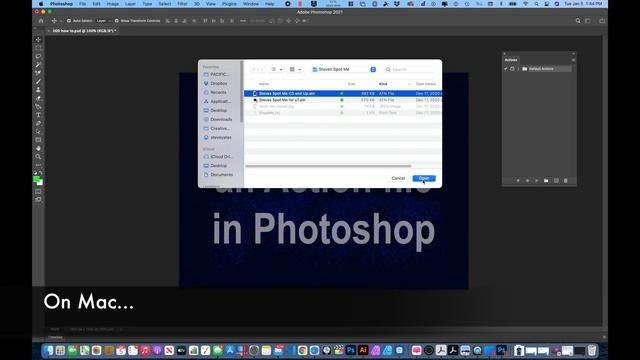Viewport: 640px width, 360px height.
Task: Change screen mode icon at toolbar bottom
Action: [38, 200]
